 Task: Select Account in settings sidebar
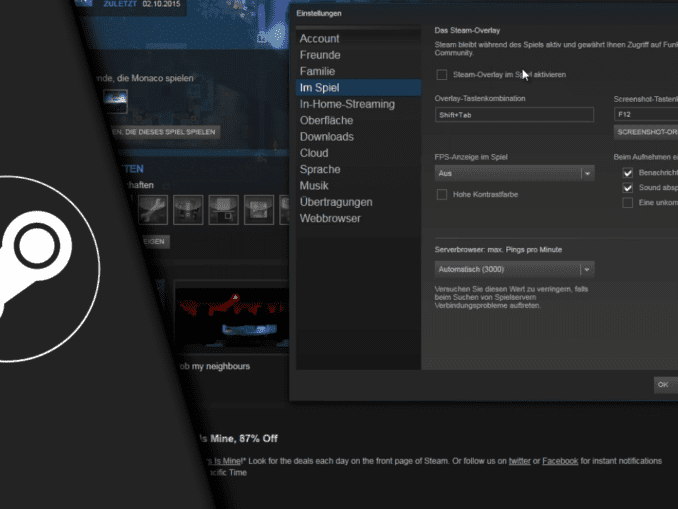(x=320, y=39)
